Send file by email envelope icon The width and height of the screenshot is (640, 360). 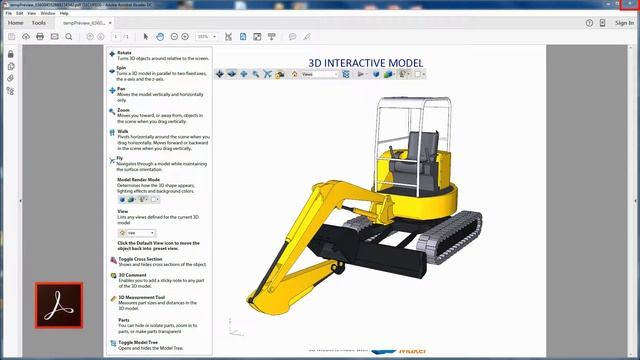54,37
